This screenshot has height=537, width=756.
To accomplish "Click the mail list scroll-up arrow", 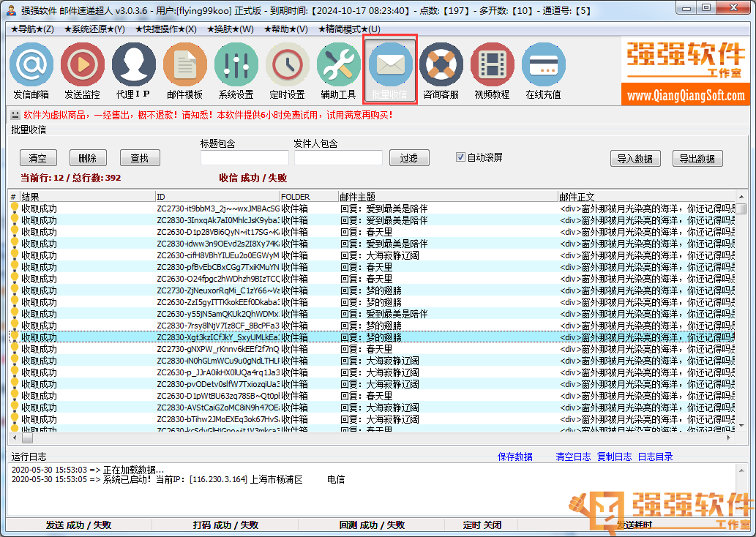I will coord(741,197).
